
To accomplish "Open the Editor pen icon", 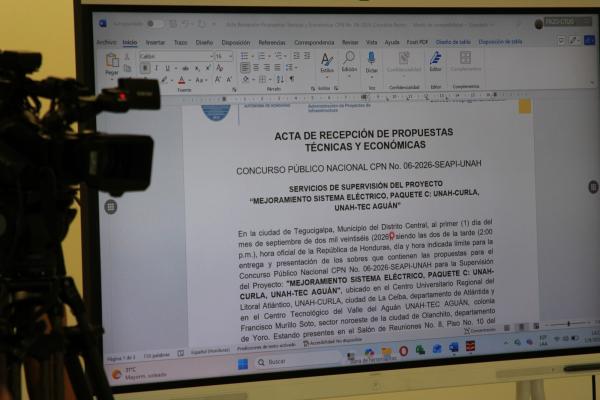I will (435, 59).
